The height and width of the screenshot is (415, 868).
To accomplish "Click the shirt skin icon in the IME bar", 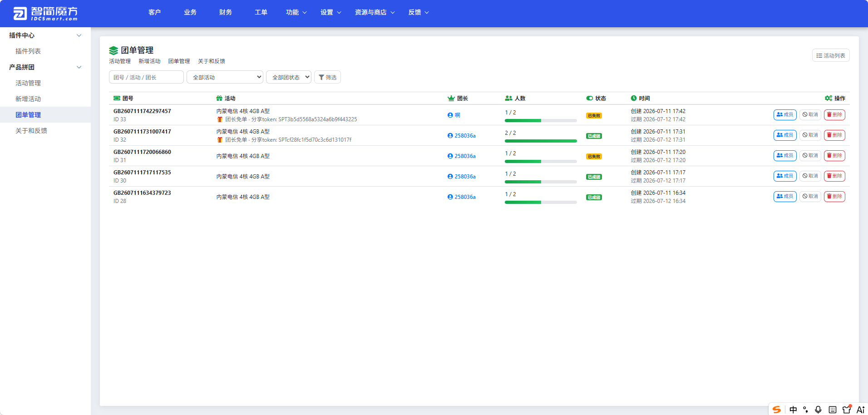I will [x=847, y=409].
